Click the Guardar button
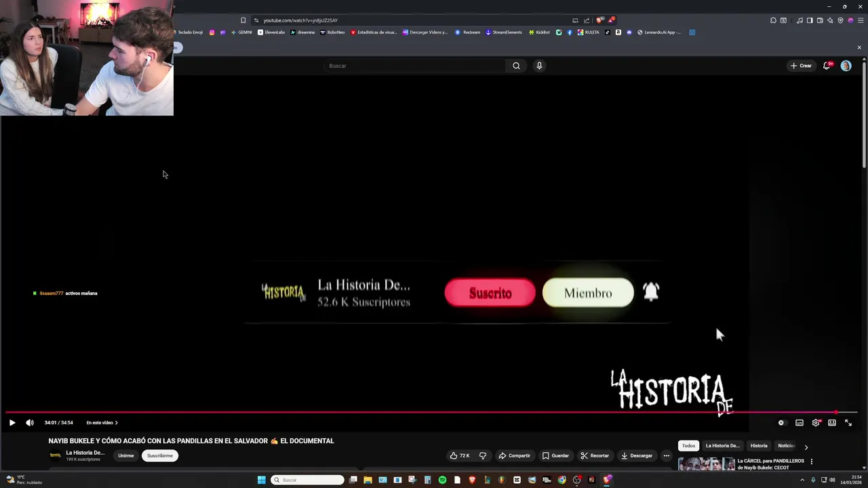Viewport: 868px width, 488px height. click(555, 455)
